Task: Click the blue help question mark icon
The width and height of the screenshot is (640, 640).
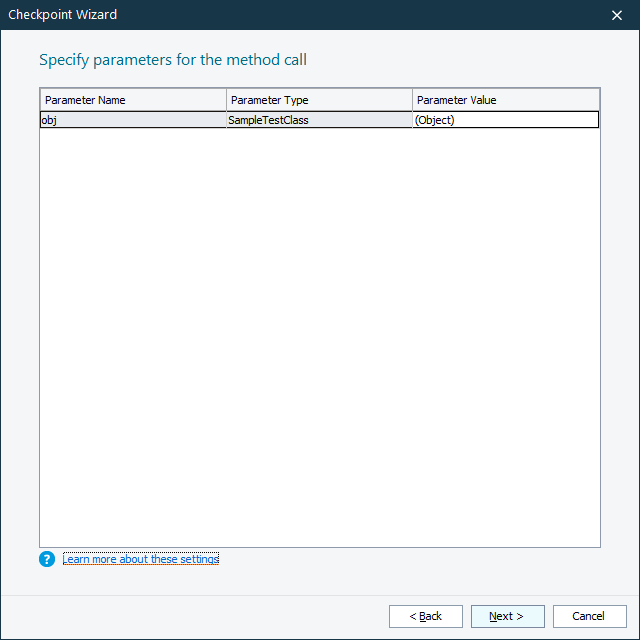Action: (x=47, y=559)
